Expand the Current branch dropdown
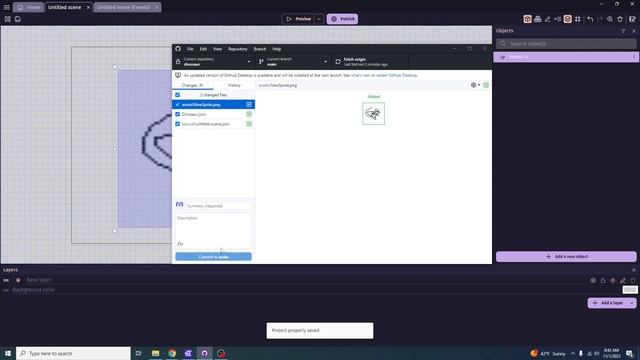The height and width of the screenshot is (360, 640). [x=293, y=62]
